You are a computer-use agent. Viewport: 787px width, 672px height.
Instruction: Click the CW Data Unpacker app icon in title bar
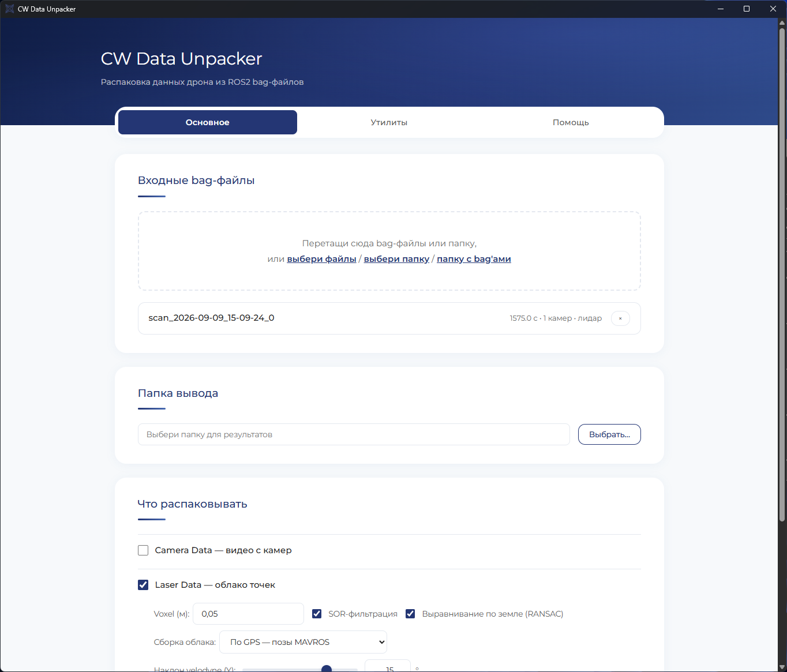[9, 9]
